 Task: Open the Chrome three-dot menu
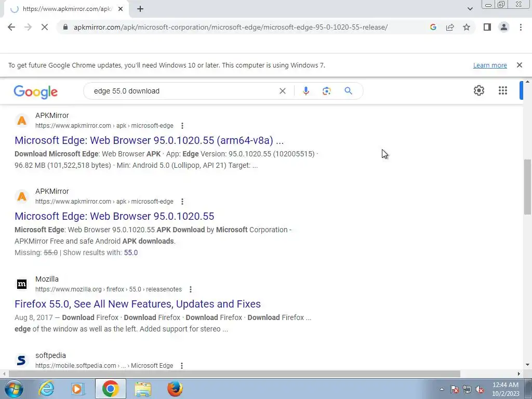tap(521, 27)
